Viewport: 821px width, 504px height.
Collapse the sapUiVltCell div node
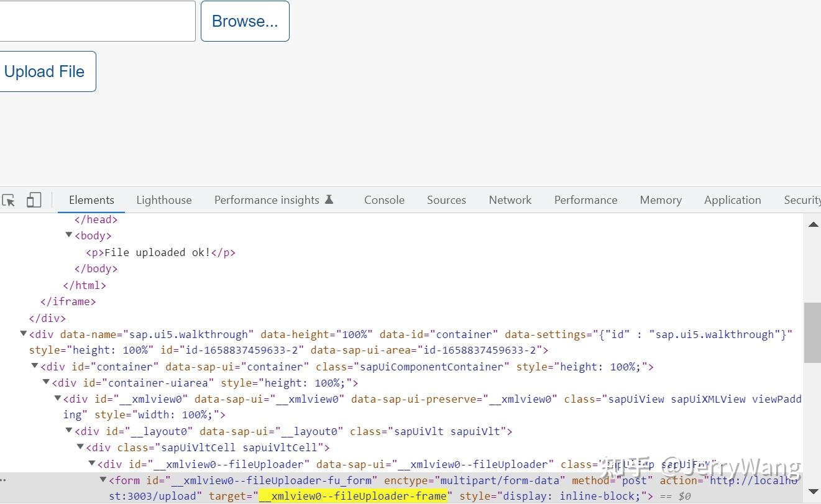tap(80, 447)
